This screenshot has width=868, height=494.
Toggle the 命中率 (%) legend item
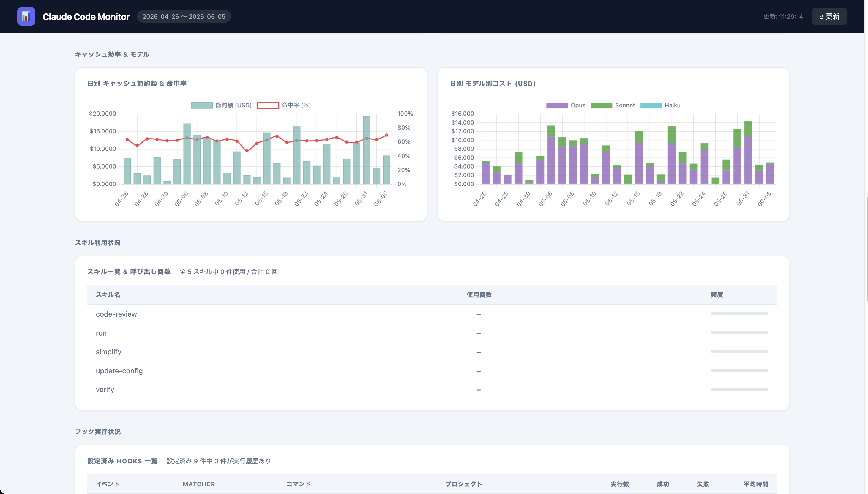point(284,105)
